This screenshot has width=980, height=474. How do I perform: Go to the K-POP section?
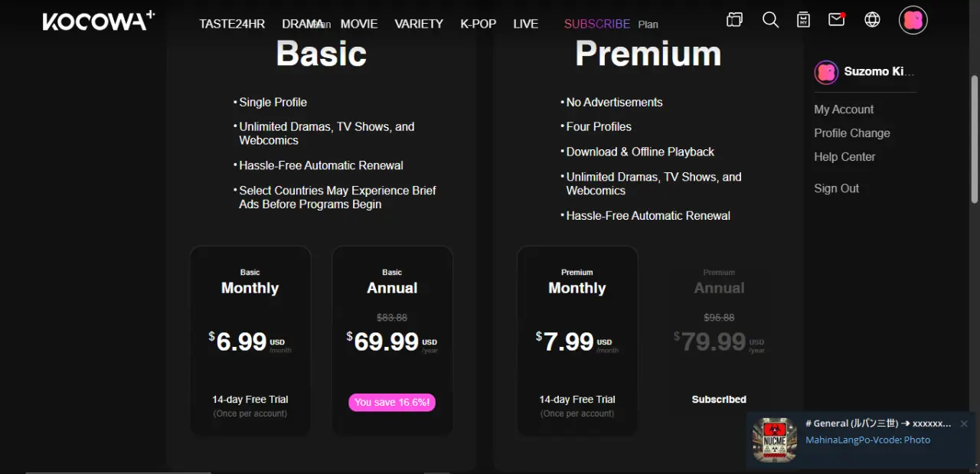coord(479,24)
